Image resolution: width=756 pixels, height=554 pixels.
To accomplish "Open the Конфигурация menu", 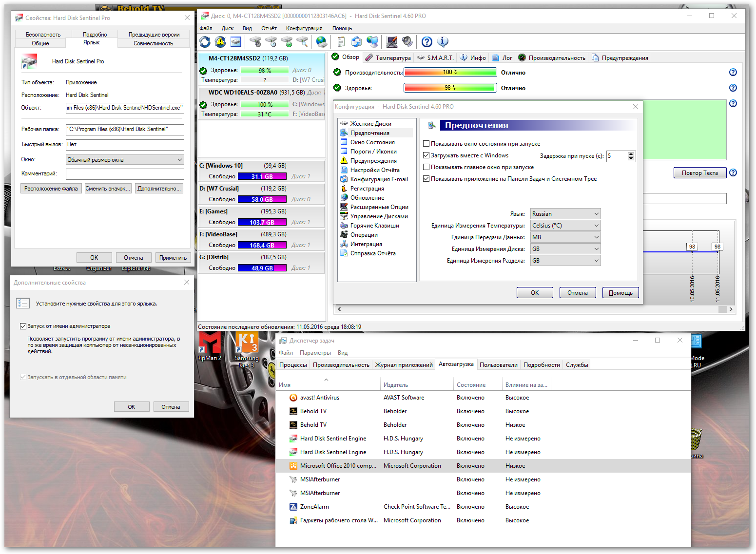I will coord(304,29).
